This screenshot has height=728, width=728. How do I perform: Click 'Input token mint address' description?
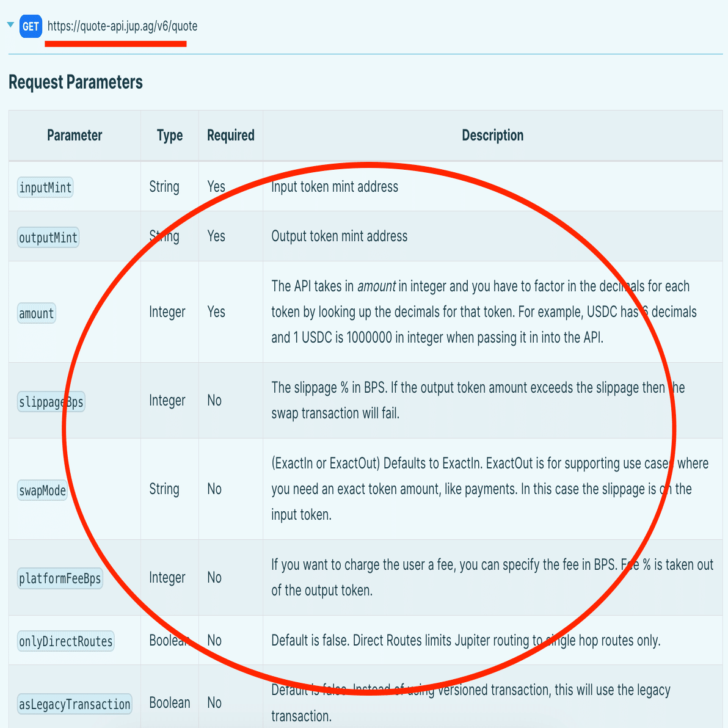pos(335,187)
